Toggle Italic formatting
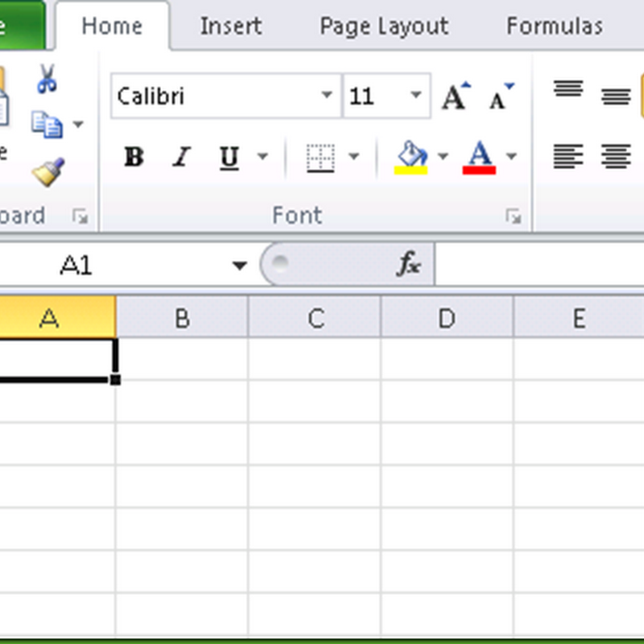The height and width of the screenshot is (644, 644). coord(183,157)
